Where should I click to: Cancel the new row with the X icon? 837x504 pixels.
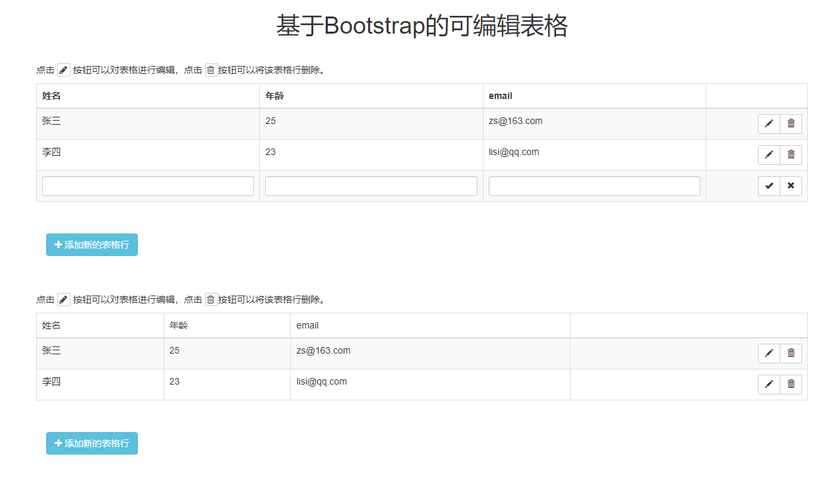click(791, 186)
